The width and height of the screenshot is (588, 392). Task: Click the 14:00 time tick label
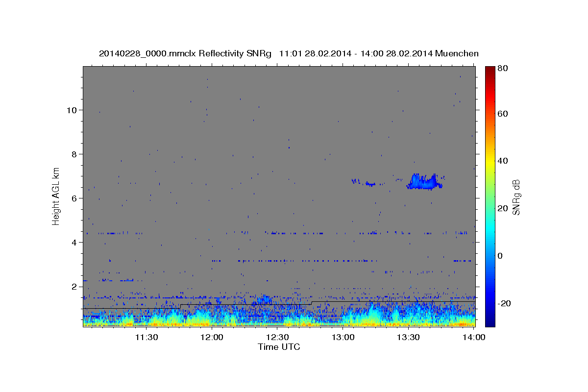[474, 337]
